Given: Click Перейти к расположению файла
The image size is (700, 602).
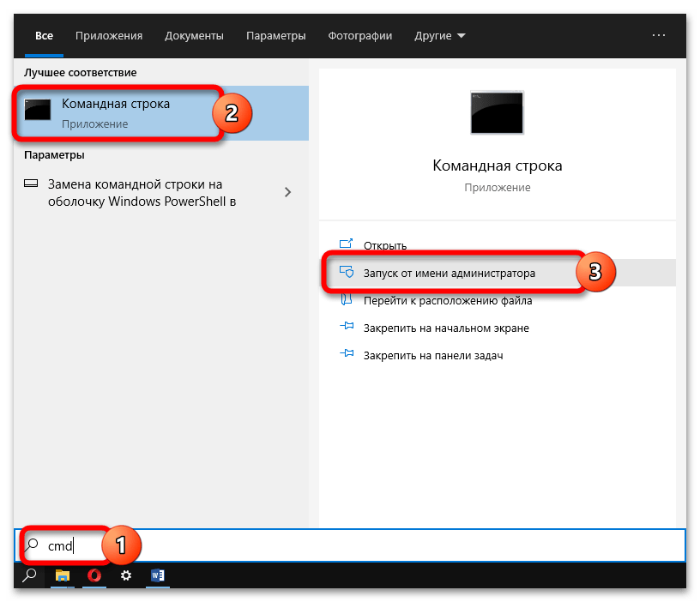Looking at the screenshot, I should (x=447, y=301).
